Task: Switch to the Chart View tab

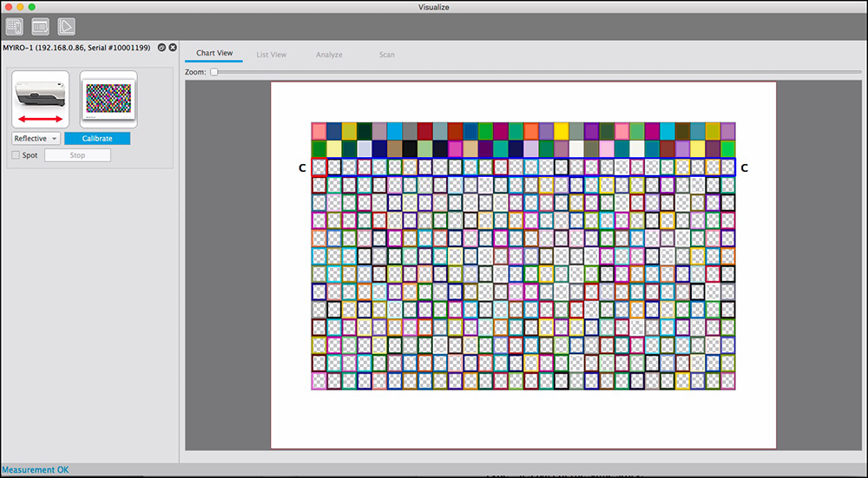Action: [214, 54]
